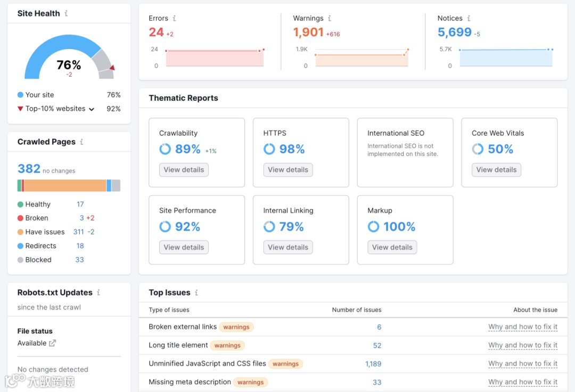Image resolution: width=575 pixels, height=392 pixels.
Task: Click the Blocked pages count 33
Action: (79, 259)
